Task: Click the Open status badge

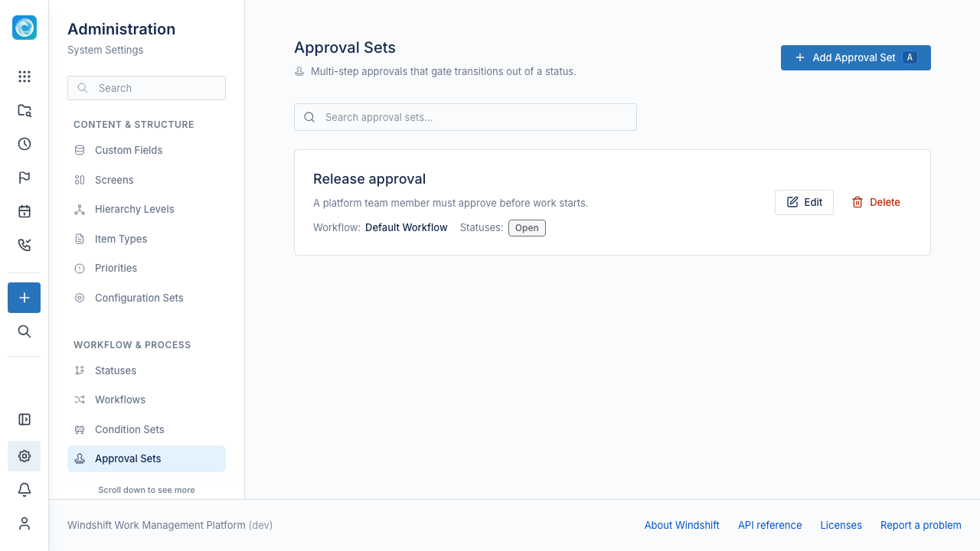Action: point(527,228)
